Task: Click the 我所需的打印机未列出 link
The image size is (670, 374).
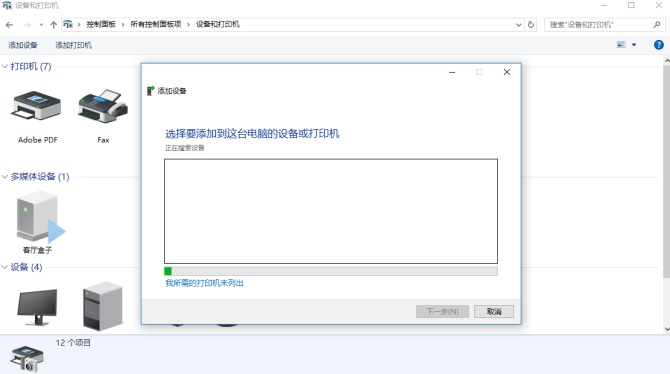Action: coord(204,283)
